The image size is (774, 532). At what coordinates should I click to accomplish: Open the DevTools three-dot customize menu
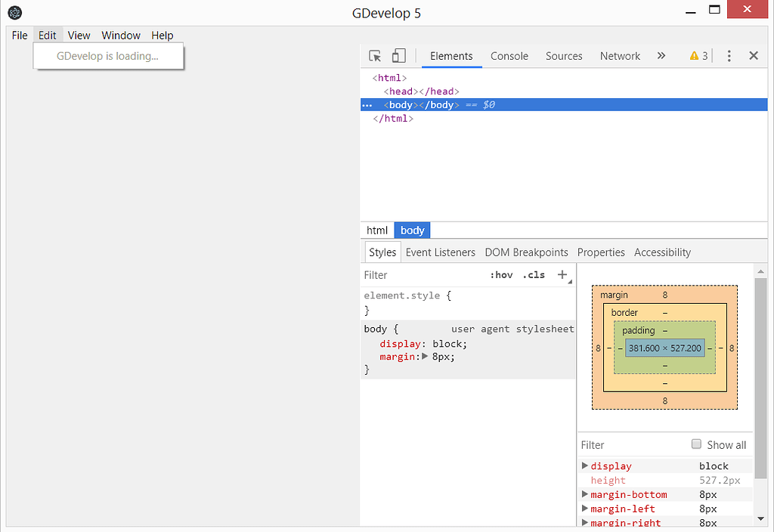click(x=729, y=56)
